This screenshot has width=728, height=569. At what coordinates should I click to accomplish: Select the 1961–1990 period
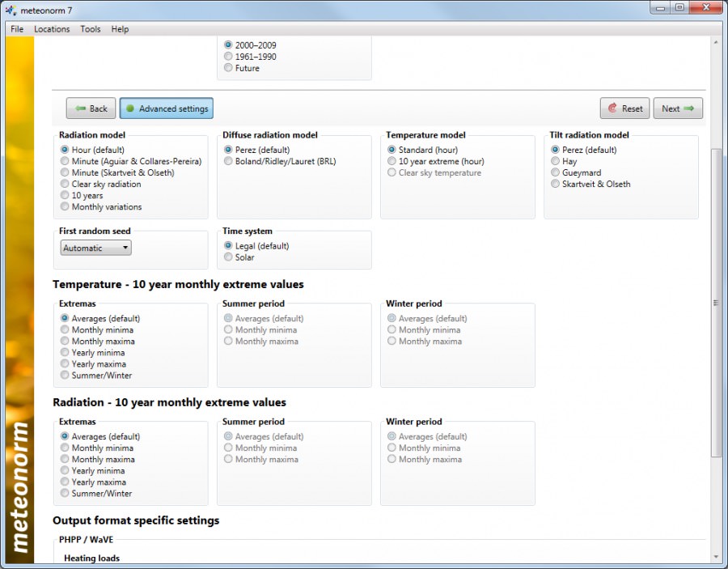(x=227, y=57)
